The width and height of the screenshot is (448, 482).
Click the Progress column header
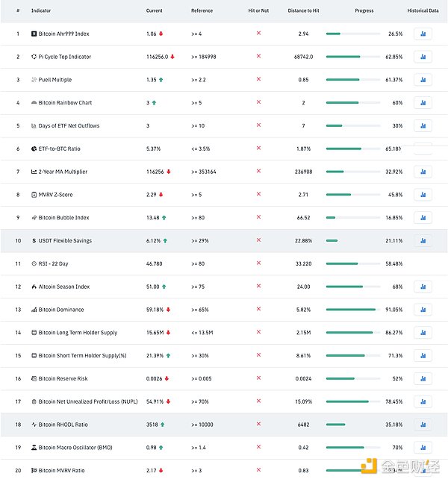364,10
